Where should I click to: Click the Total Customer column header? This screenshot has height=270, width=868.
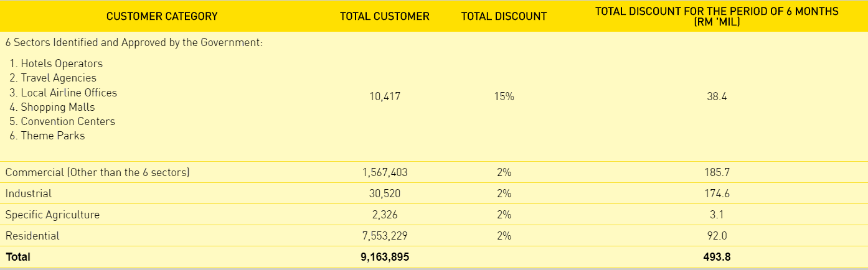click(384, 16)
